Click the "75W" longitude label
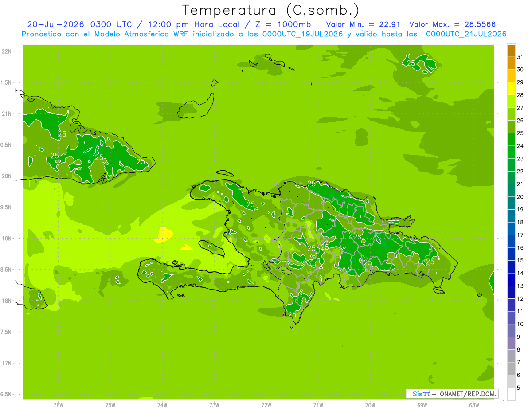Image resolution: width=532 pixels, height=411 pixels. [x=110, y=405]
